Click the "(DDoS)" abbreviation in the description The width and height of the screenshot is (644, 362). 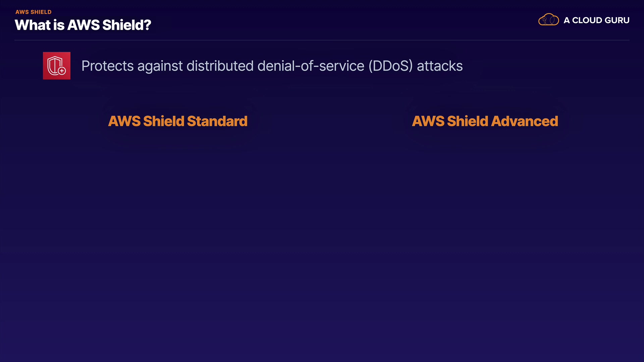pos(390,66)
